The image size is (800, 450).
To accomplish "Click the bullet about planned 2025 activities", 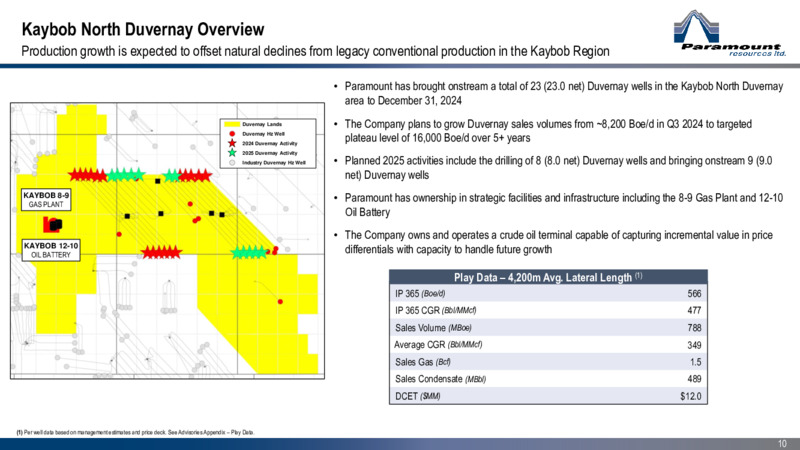I will click(x=558, y=168).
